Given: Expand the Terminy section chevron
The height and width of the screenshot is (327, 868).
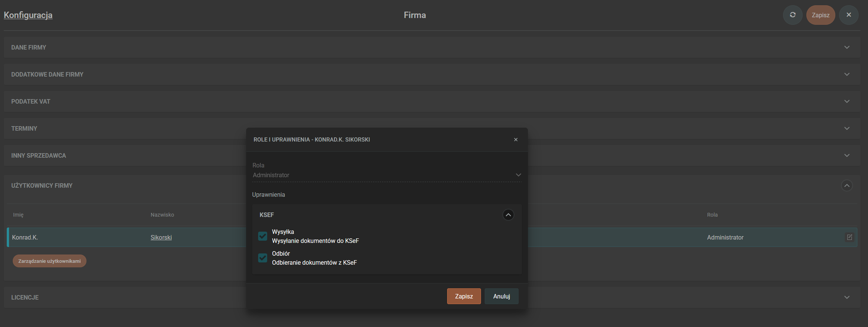Looking at the screenshot, I should 847,128.
